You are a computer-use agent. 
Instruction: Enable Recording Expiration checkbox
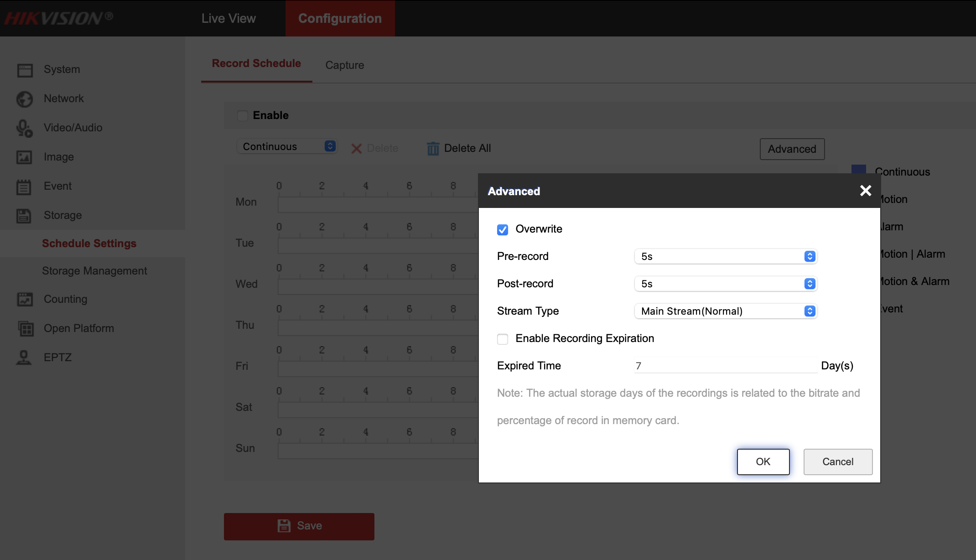coord(502,338)
